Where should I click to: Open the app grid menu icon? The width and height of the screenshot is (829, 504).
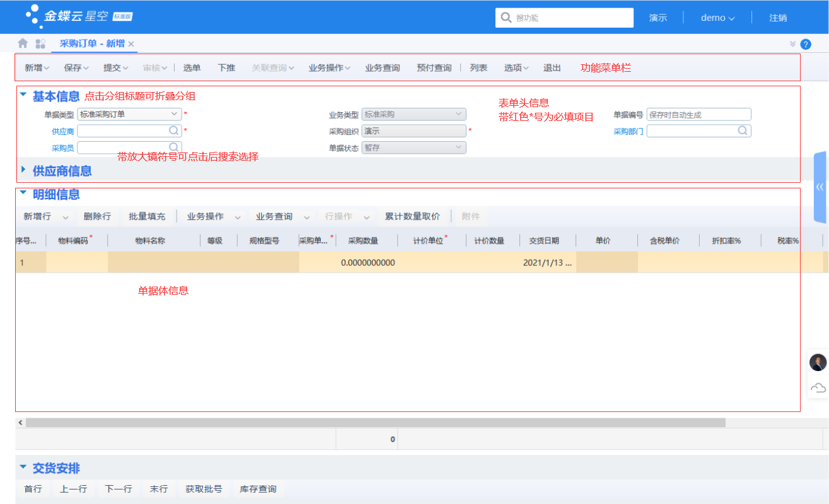click(x=40, y=43)
